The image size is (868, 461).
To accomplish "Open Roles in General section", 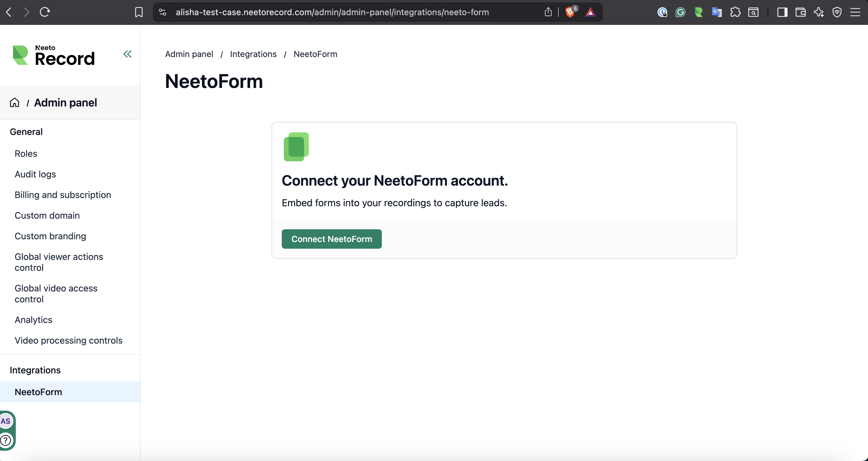I will pos(26,154).
